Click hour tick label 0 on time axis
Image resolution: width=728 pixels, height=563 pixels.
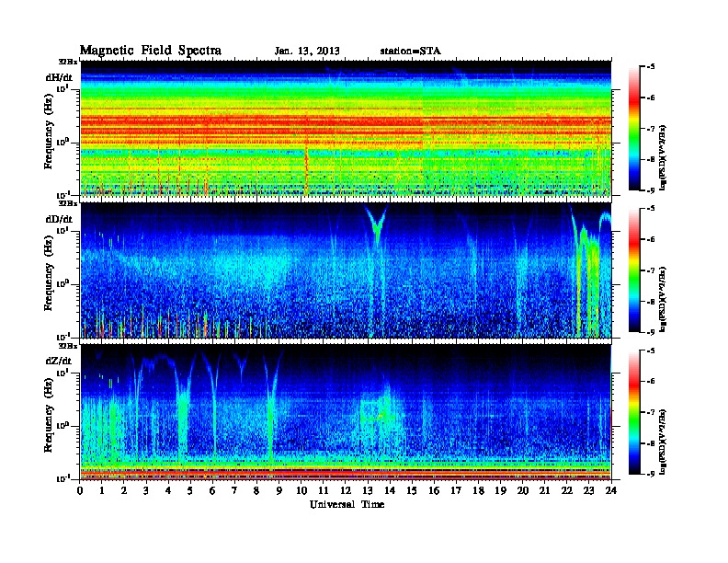click(x=80, y=490)
